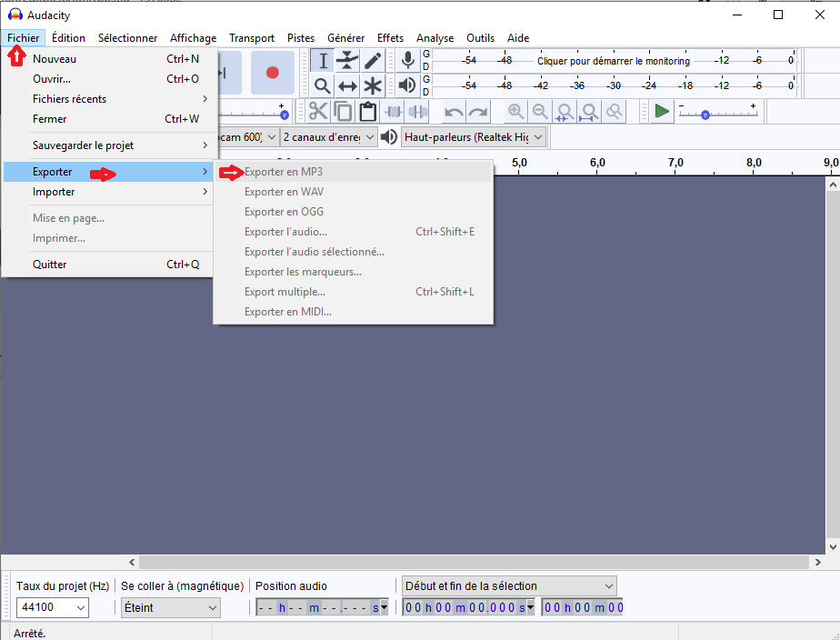The height and width of the screenshot is (640, 840).
Task: Open the Haut-parleurs playback device dropdown
Action: tap(473, 137)
